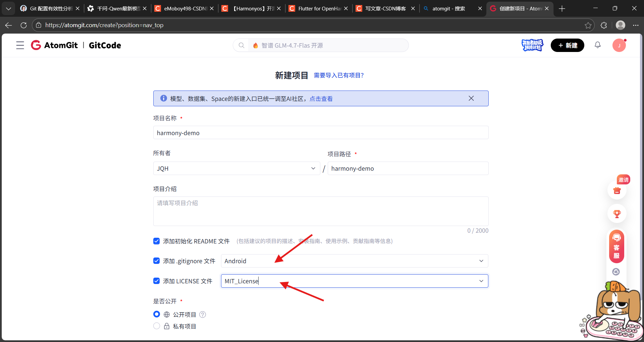Click the GitCode logo
The width and height of the screenshot is (644, 342).
click(104, 45)
